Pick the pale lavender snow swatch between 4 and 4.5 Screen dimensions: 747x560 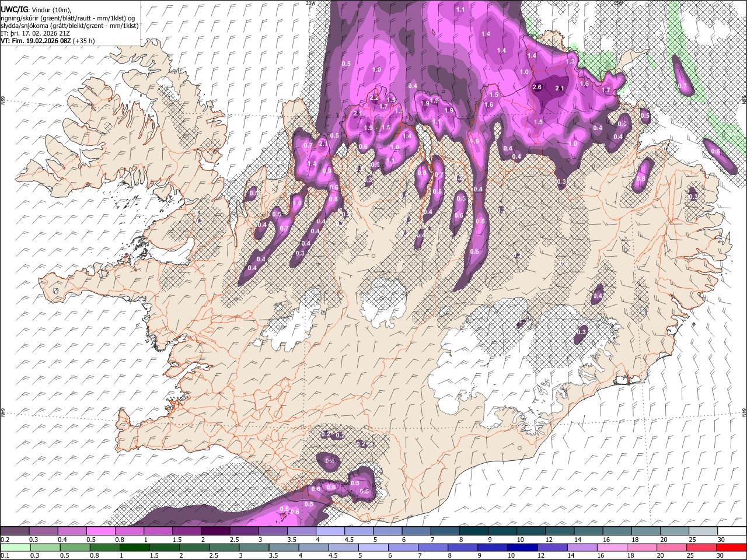click(x=330, y=531)
